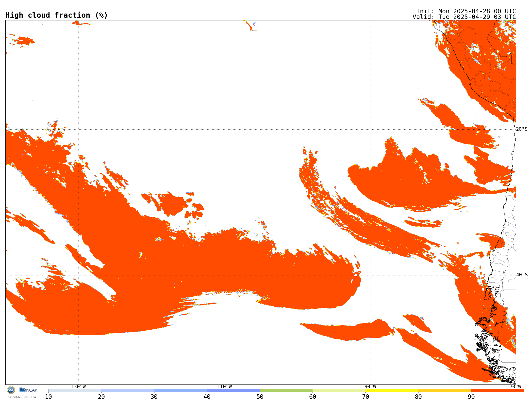Click the 40-50 periwinkle colorbar segment

pos(233,391)
